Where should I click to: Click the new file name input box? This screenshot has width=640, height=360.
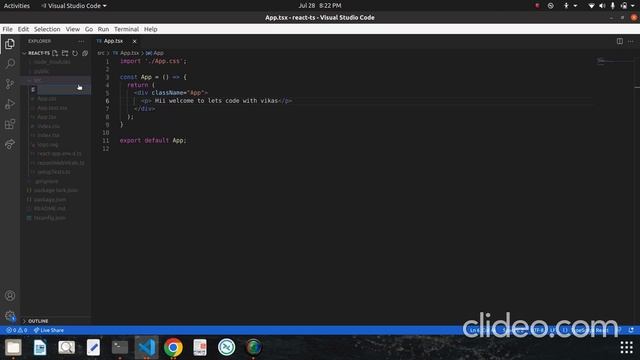coord(64,89)
